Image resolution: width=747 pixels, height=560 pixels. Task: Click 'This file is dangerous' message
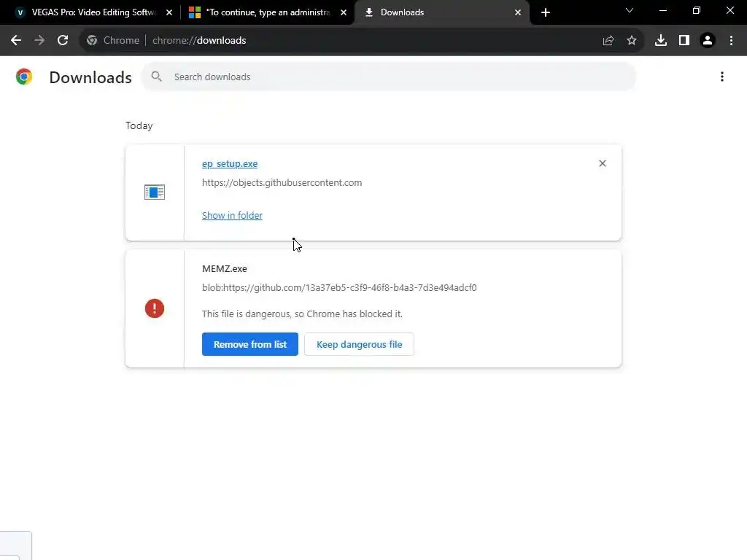[302, 314]
